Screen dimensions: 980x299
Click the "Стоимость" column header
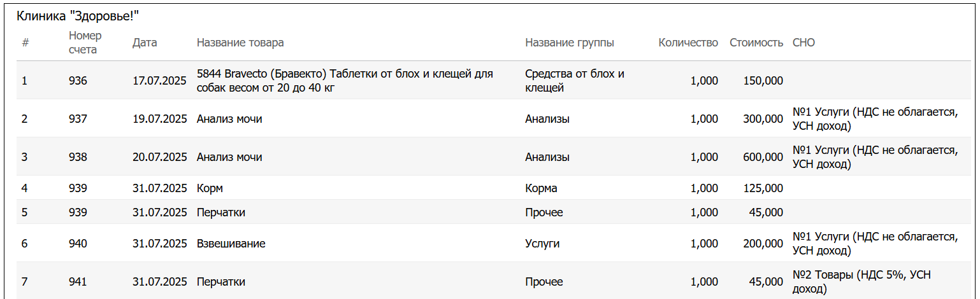tap(756, 43)
